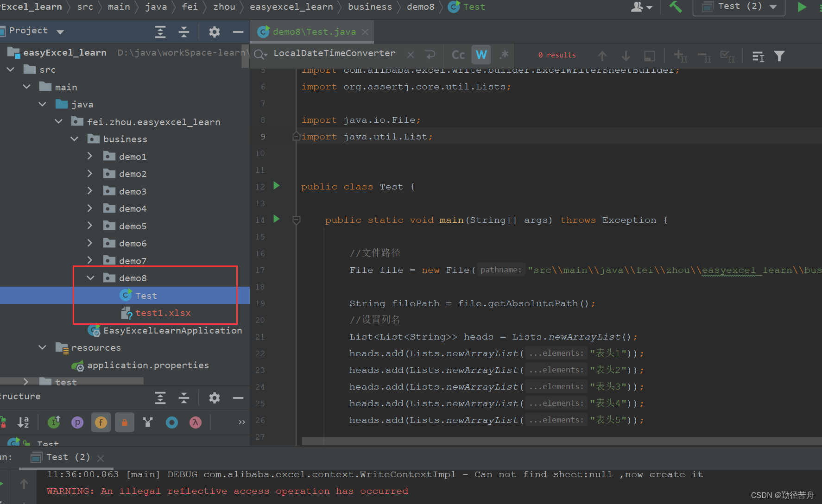Collapse the business package
Image resolution: width=822 pixels, height=504 pixels.
[x=75, y=139]
